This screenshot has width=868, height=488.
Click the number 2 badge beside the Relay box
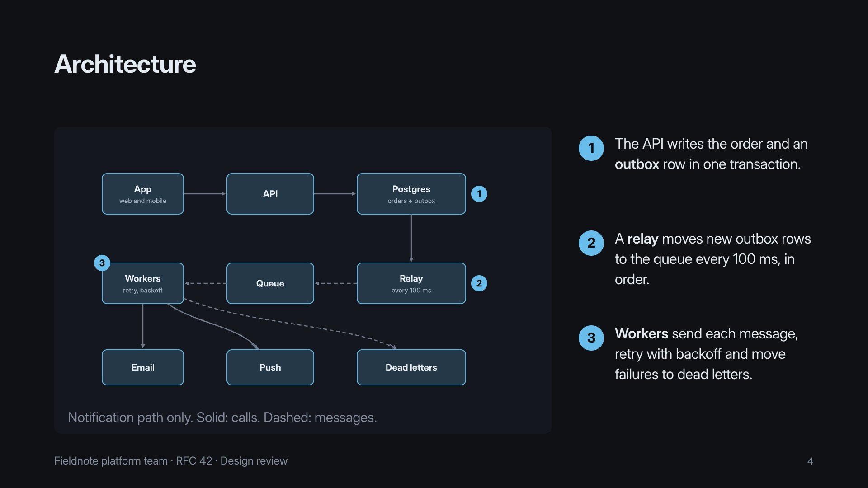479,283
